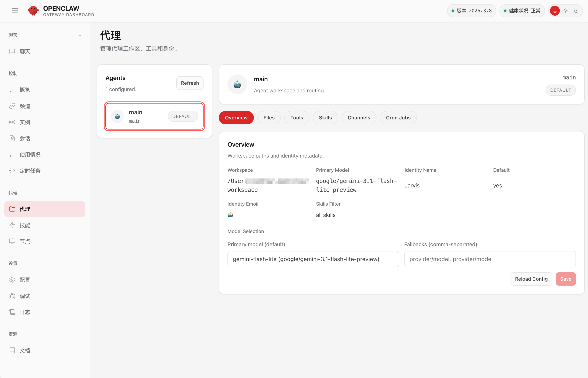Image resolution: width=588 pixels, height=378 pixels.
Task: Switch to light theme sun icon
Action: tap(566, 11)
